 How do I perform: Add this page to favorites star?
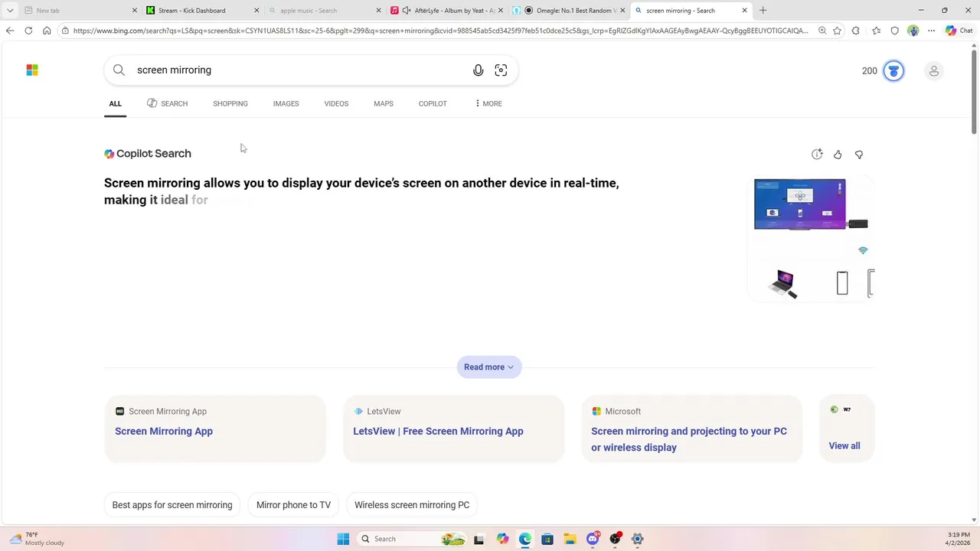tap(838, 31)
